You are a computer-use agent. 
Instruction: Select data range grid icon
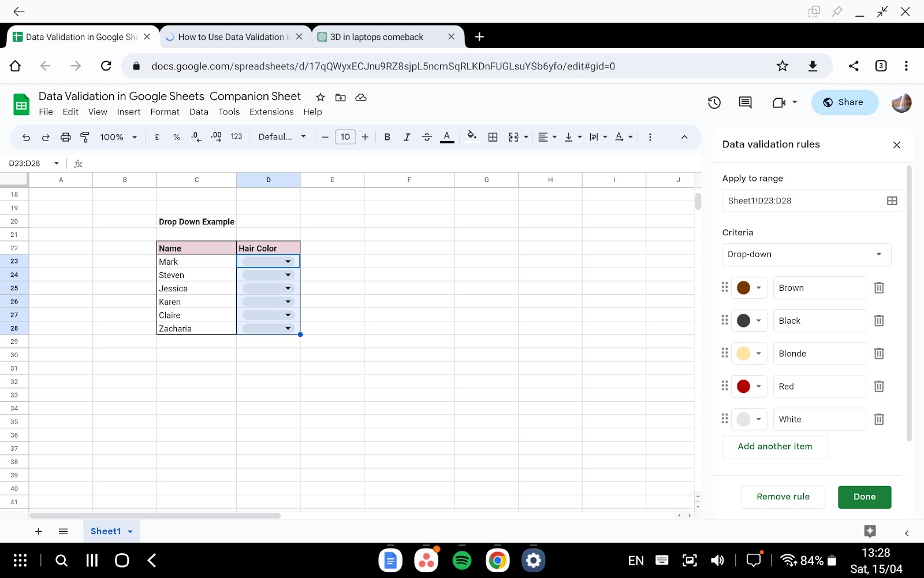(892, 201)
